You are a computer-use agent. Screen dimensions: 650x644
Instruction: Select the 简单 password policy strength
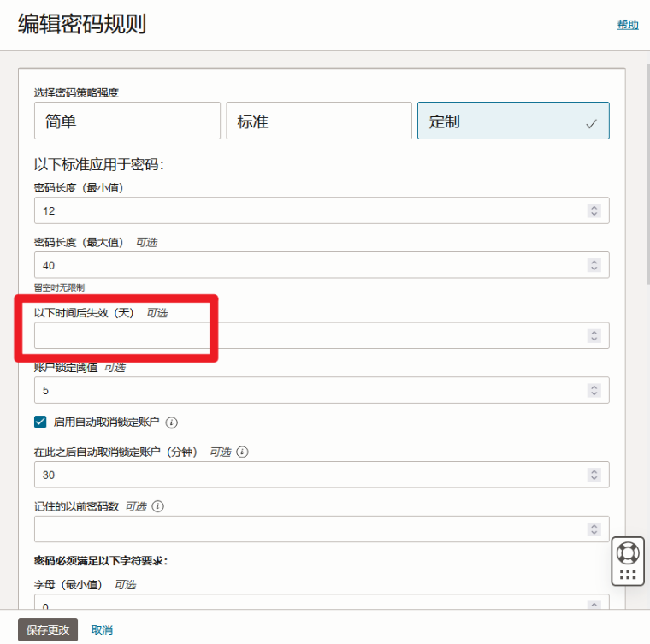[x=127, y=121]
